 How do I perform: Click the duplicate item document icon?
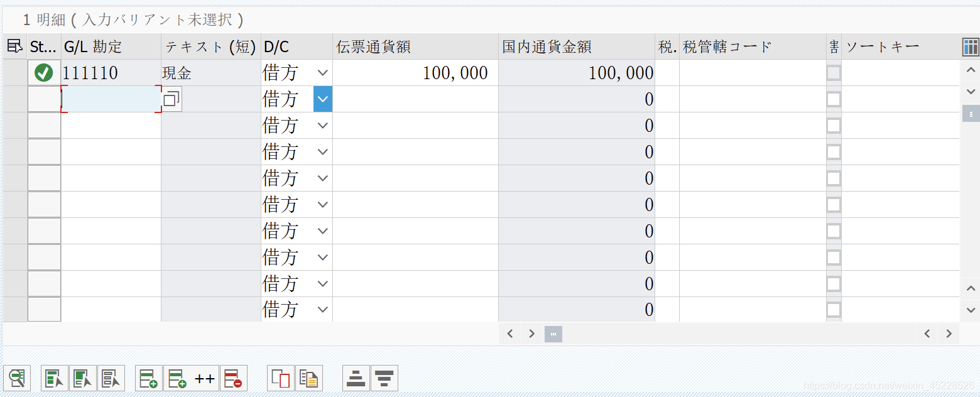309,378
